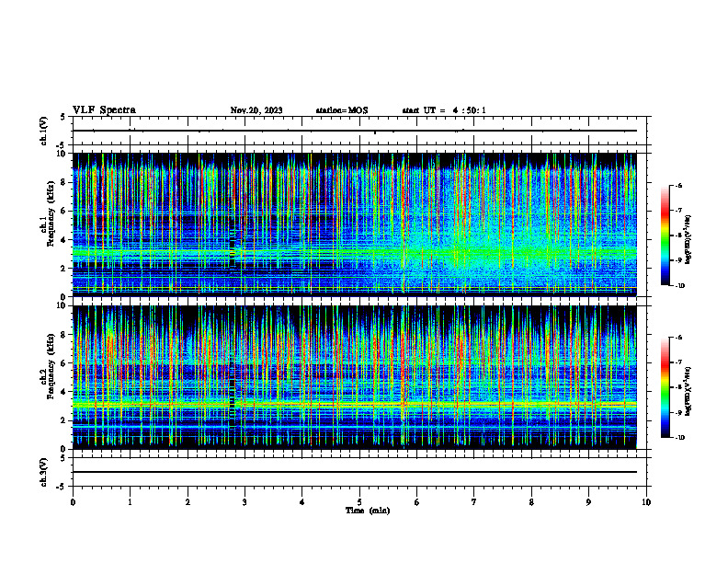
Task: Click the ch.1 color bar log(PSD) label
Action: [x=688, y=239]
